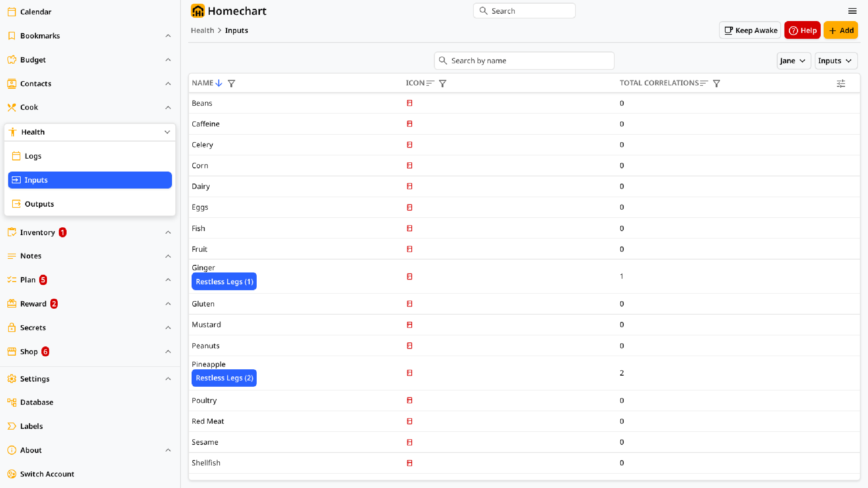Expand the Inventory section chevron

(168, 232)
